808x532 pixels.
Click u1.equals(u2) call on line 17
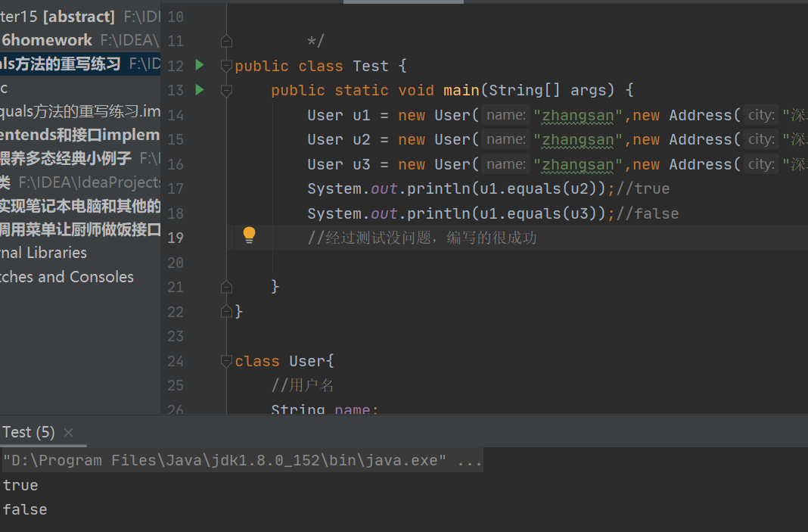[x=537, y=188]
